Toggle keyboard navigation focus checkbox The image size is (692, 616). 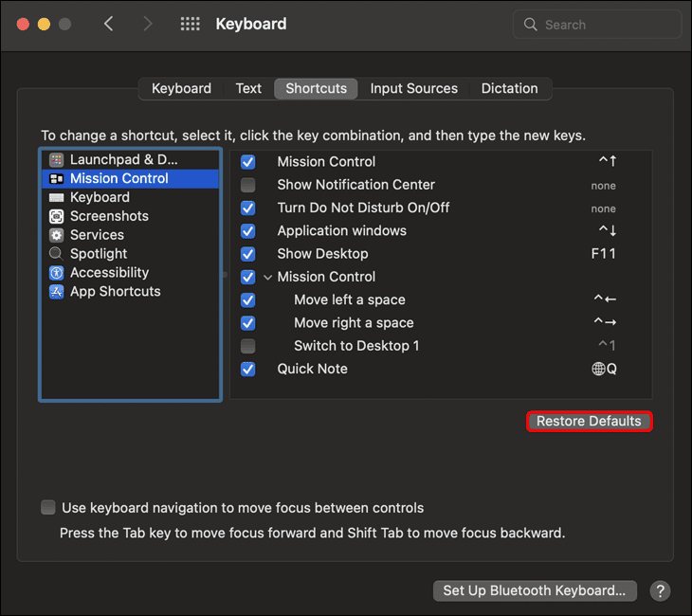click(48, 508)
